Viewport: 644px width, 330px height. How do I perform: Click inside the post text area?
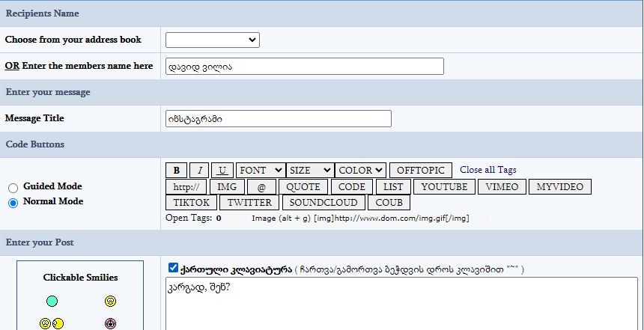(x=401, y=304)
